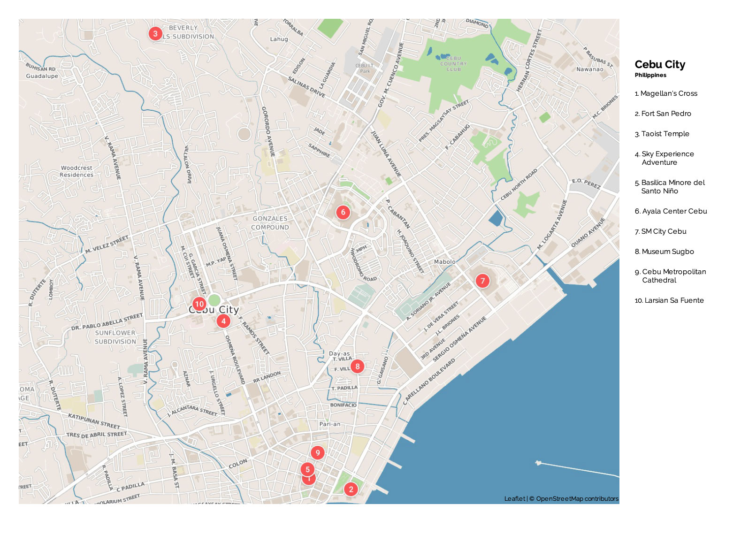Viewport: 756px width, 535px height.
Task: Click the Lahug district label
Action: click(279, 39)
